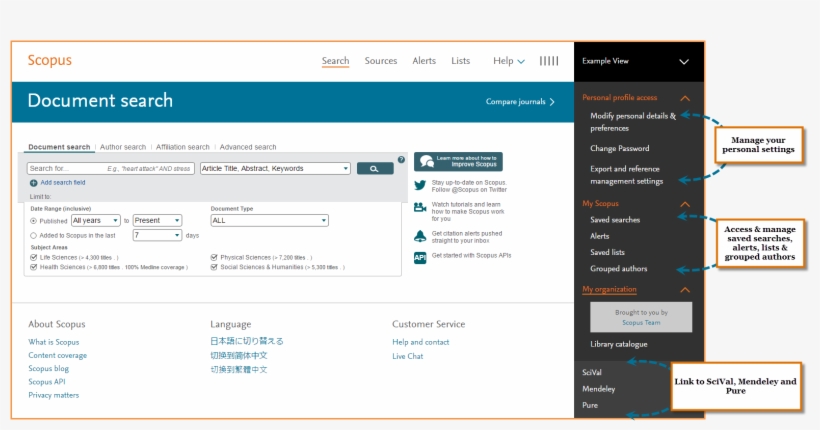Click the citation alerts bell icon
Screen dimensions: 820x430
click(420, 236)
